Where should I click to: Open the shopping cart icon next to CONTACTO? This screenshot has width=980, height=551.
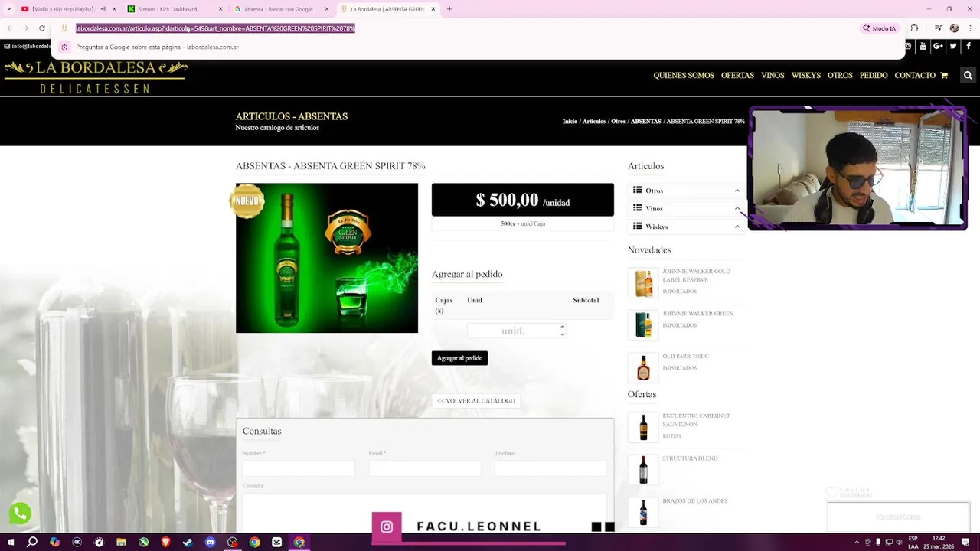pos(944,75)
